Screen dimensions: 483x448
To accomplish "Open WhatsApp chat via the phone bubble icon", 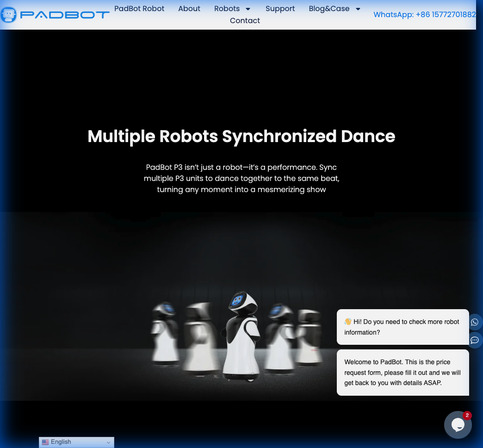I will 475,322.
